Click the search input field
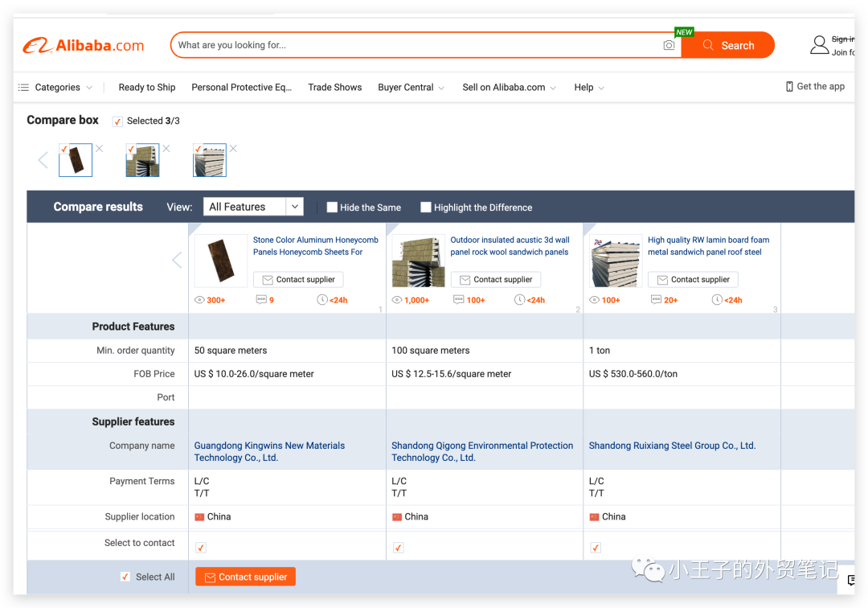This screenshot has width=868, height=608. pyautogui.click(x=414, y=46)
